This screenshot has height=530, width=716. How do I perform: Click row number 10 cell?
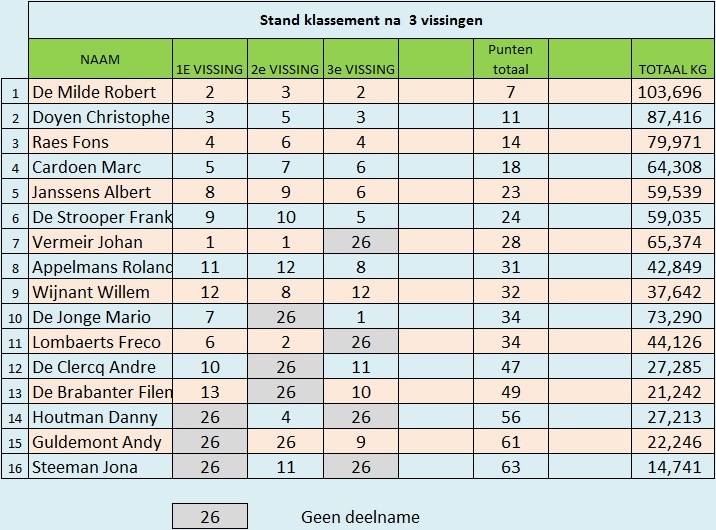pyautogui.click(x=15, y=317)
